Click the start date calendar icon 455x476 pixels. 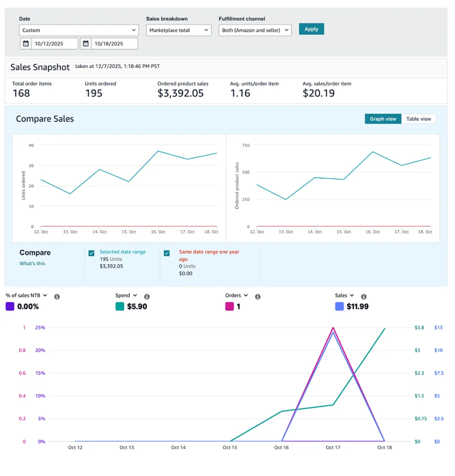point(26,44)
